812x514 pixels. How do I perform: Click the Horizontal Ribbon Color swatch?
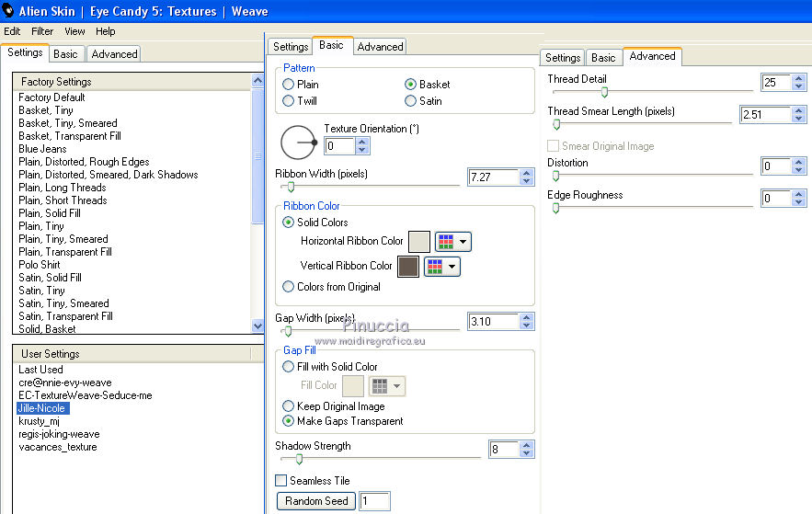click(x=419, y=242)
